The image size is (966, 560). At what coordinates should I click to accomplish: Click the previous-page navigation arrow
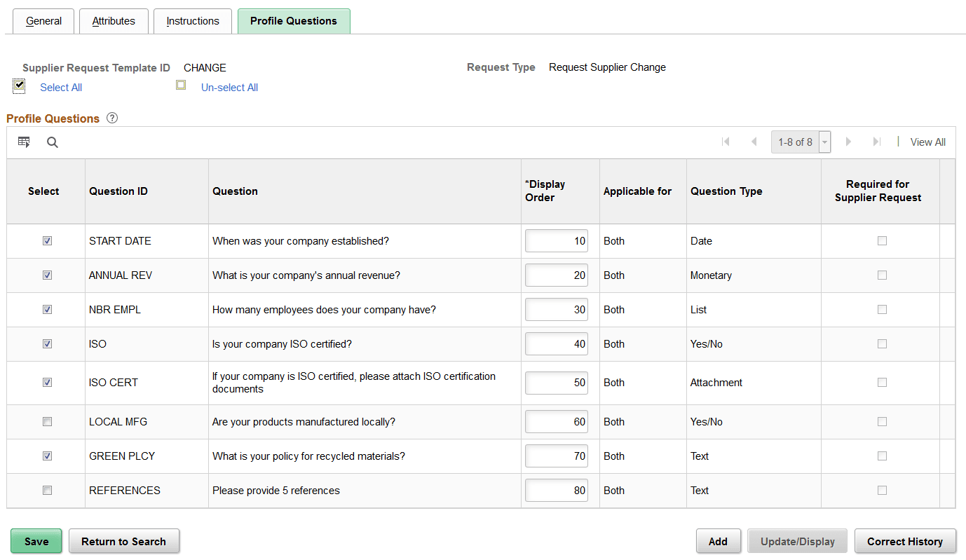(754, 142)
